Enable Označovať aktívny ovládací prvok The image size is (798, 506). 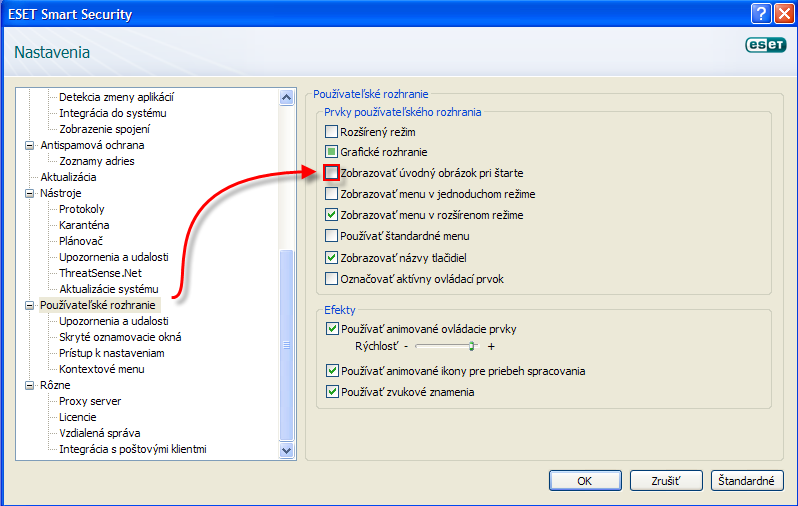[x=331, y=279]
